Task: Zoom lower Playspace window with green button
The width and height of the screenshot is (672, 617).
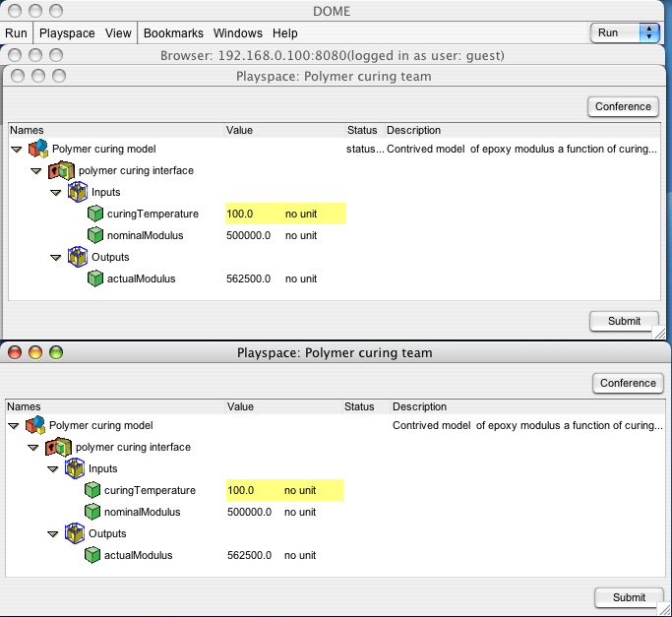Action: tap(56, 352)
